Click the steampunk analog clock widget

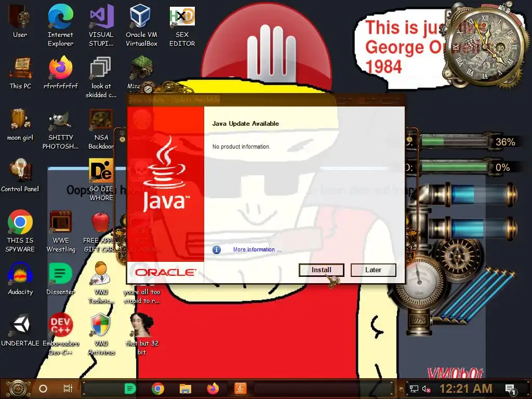[485, 47]
